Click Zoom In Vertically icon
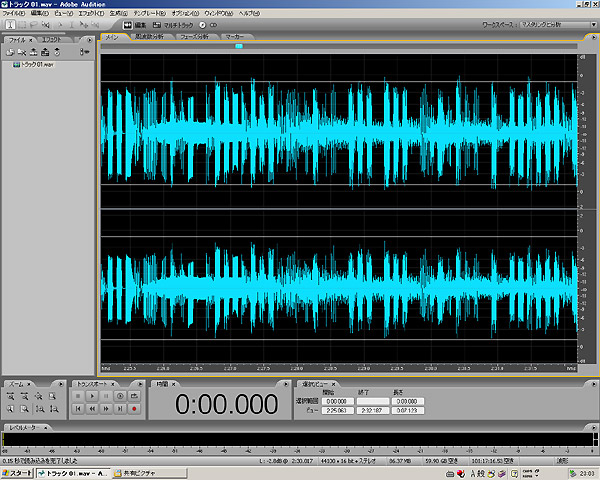The image size is (600, 480). tap(39, 409)
